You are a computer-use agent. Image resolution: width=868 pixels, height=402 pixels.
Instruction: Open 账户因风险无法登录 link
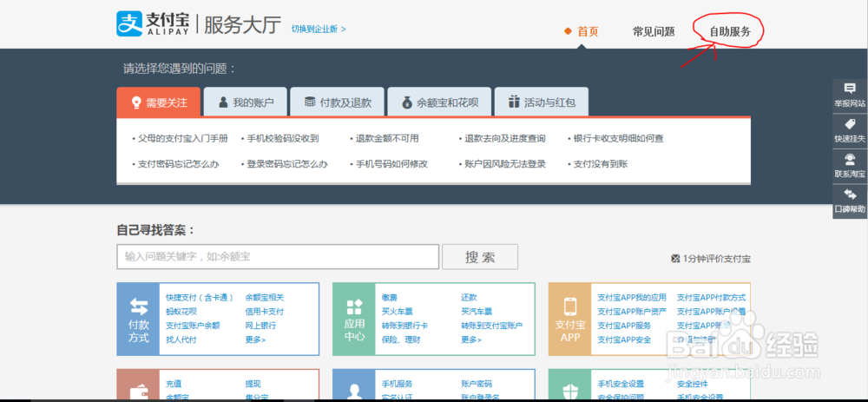pos(505,164)
